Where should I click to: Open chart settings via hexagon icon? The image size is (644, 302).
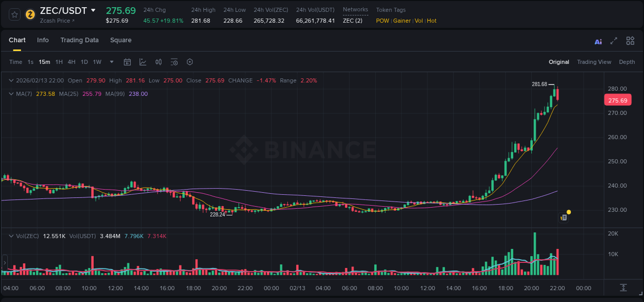[x=190, y=62]
